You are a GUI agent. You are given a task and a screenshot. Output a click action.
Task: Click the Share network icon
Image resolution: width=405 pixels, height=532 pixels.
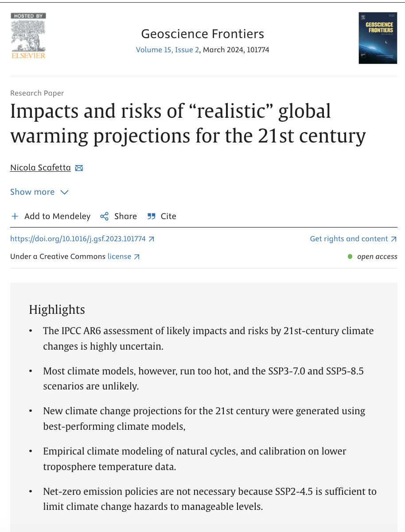(x=105, y=216)
